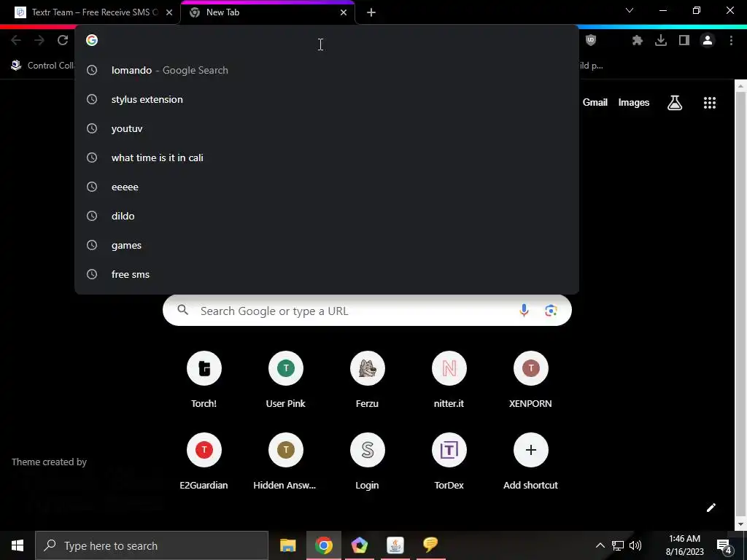The image size is (747, 560).
Task: Open File Explorer from taskbar
Action: [x=287, y=545]
